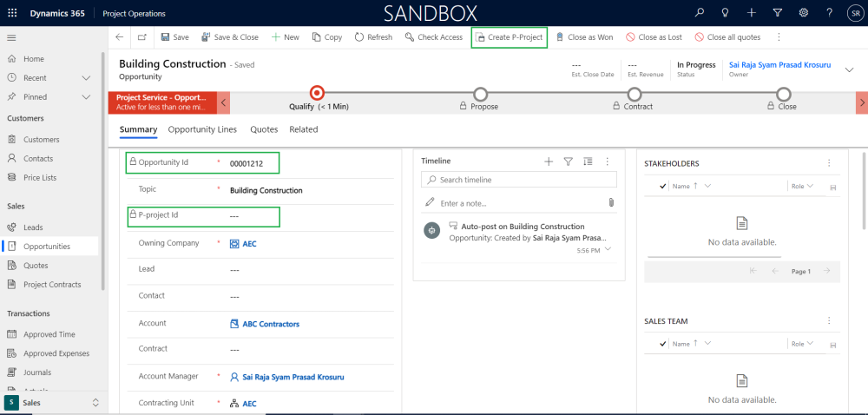Refresh the opportunity form

(373, 37)
